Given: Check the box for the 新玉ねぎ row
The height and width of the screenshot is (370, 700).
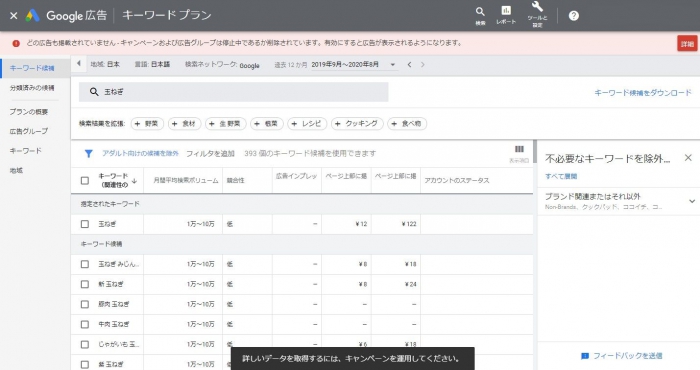Looking at the screenshot, I should tap(85, 284).
